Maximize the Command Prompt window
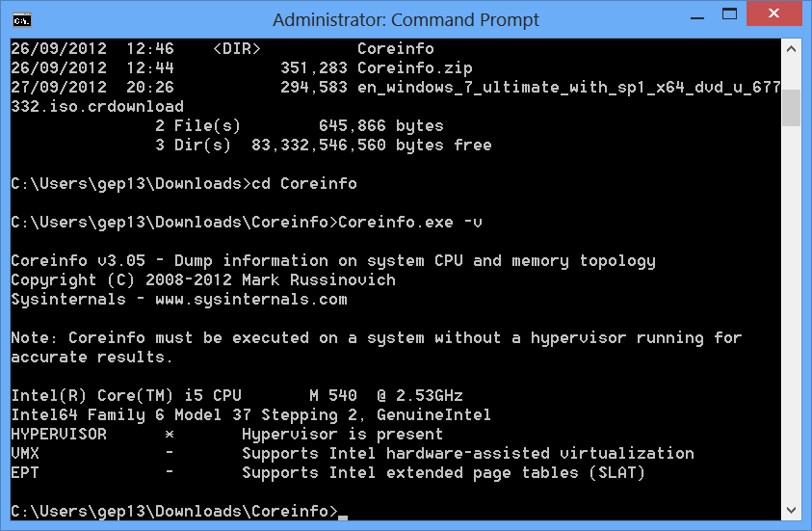Image resolution: width=812 pixels, height=531 pixels. click(729, 14)
